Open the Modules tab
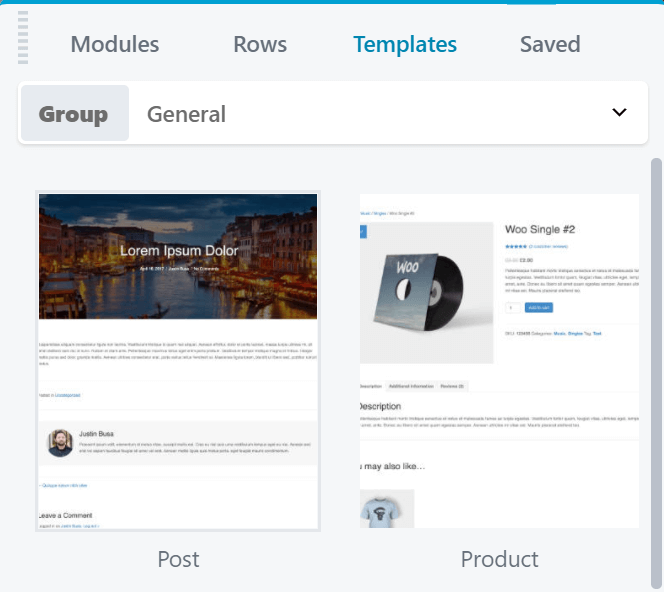Screen dimensions: 664x592 point(115,44)
